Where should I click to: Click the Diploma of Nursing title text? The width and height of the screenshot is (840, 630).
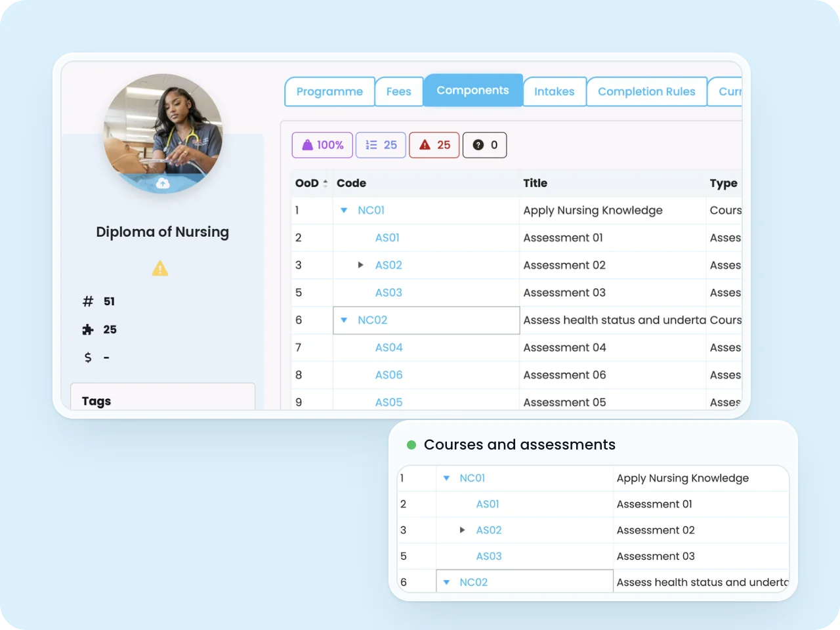tap(162, 232)
